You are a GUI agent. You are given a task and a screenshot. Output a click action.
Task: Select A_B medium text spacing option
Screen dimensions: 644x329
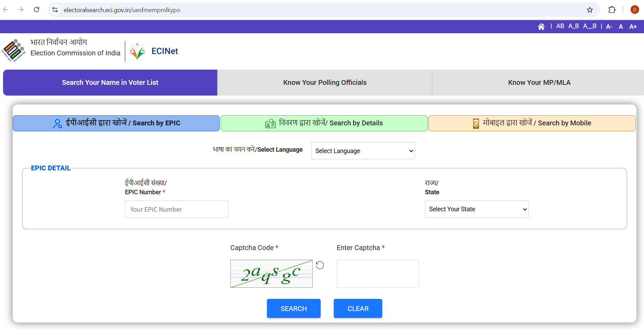click(573, 26)
